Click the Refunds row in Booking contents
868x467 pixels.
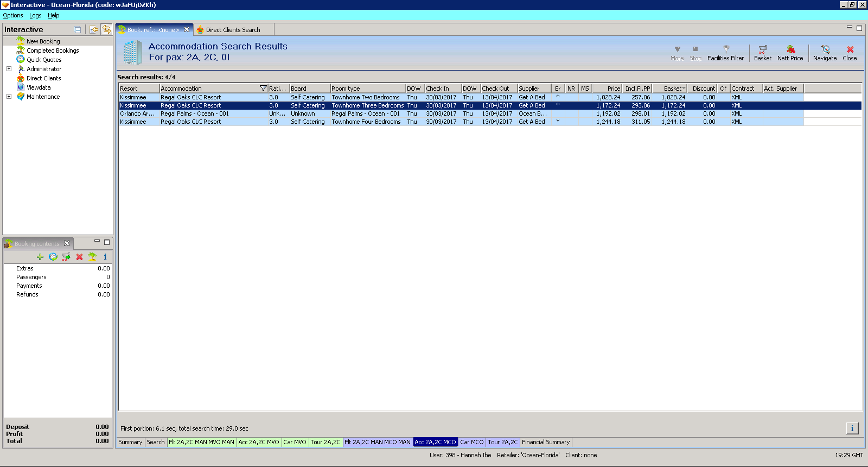(58, 294)
